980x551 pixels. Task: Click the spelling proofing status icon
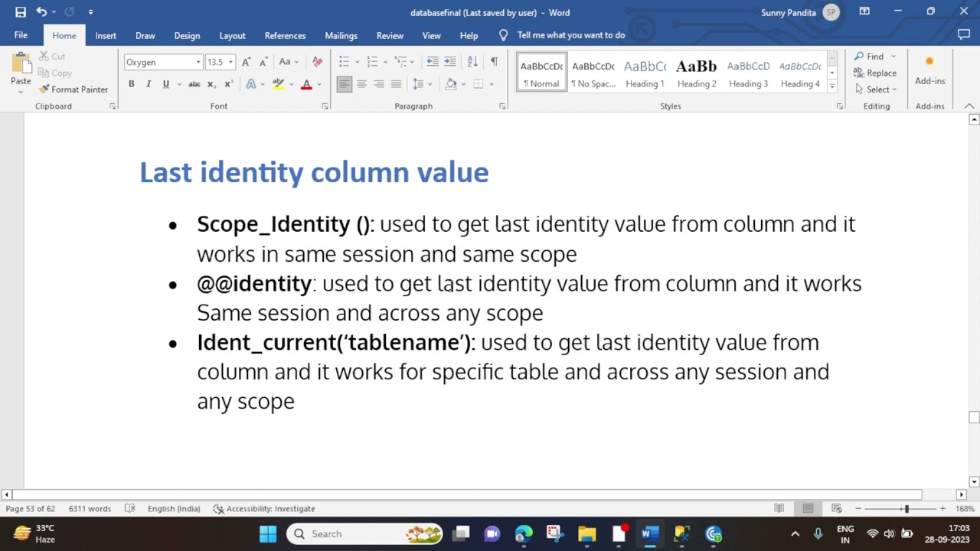click(130, 509)
